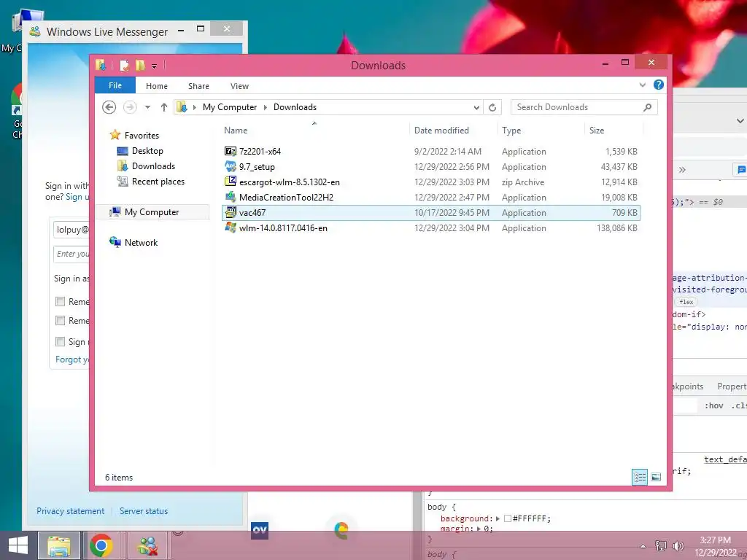Toggle second Remember checkbox in Messenger
The height and width of the screenshot is (560, 747).
click(60, 321)
